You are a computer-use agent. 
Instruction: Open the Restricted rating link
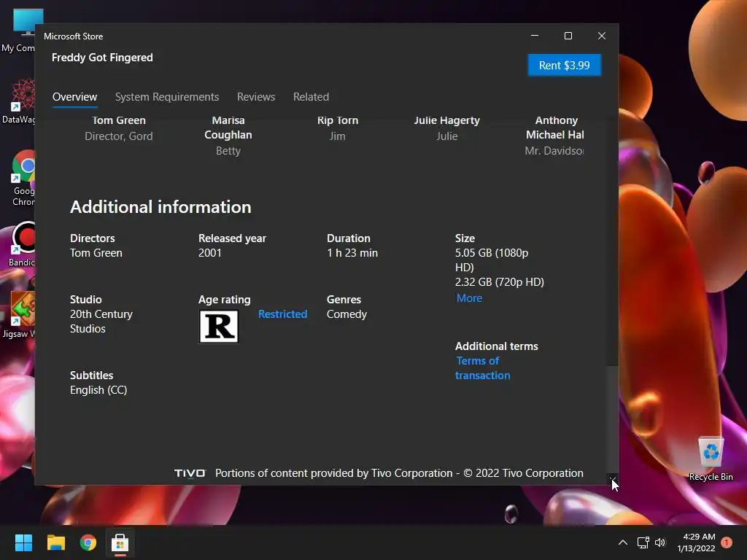click(282, 314)
